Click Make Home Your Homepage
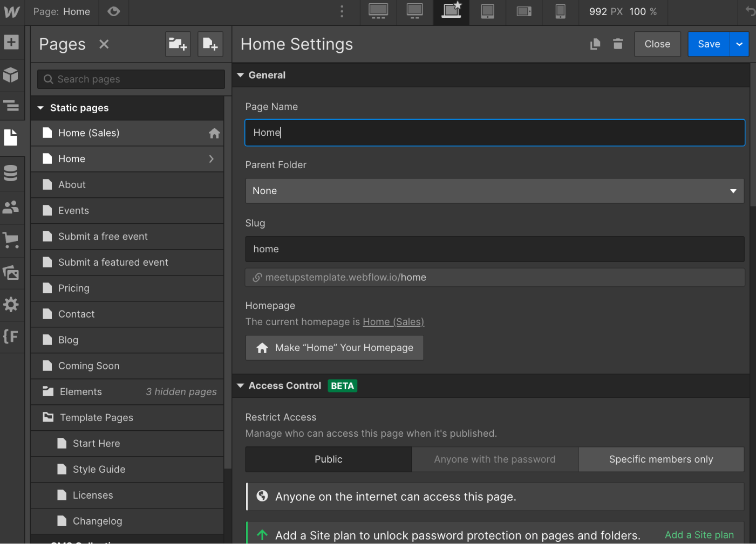756x544 pixels. (x=334, y=348)
